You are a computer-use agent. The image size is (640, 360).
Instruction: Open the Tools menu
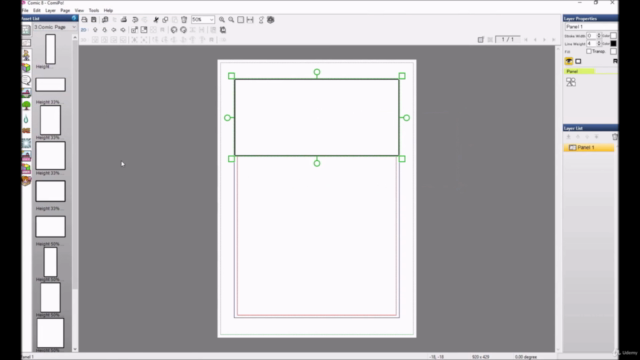[x=94, y=10]
